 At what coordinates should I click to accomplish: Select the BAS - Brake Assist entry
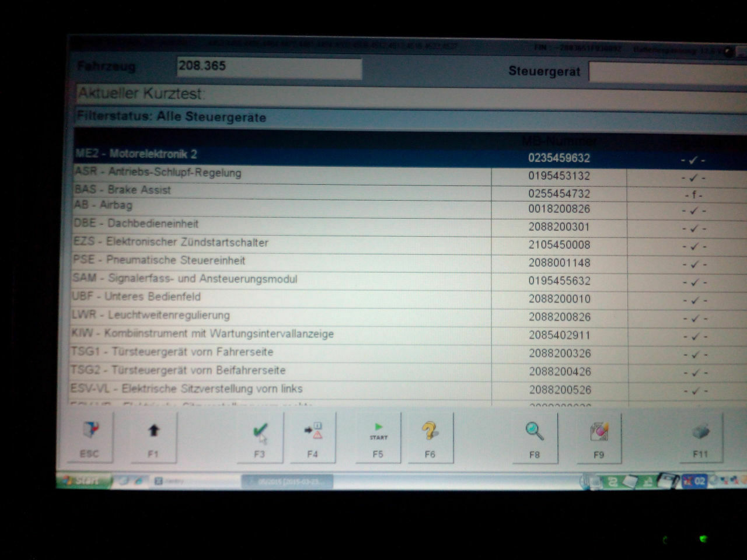click(x=233, y=191)
